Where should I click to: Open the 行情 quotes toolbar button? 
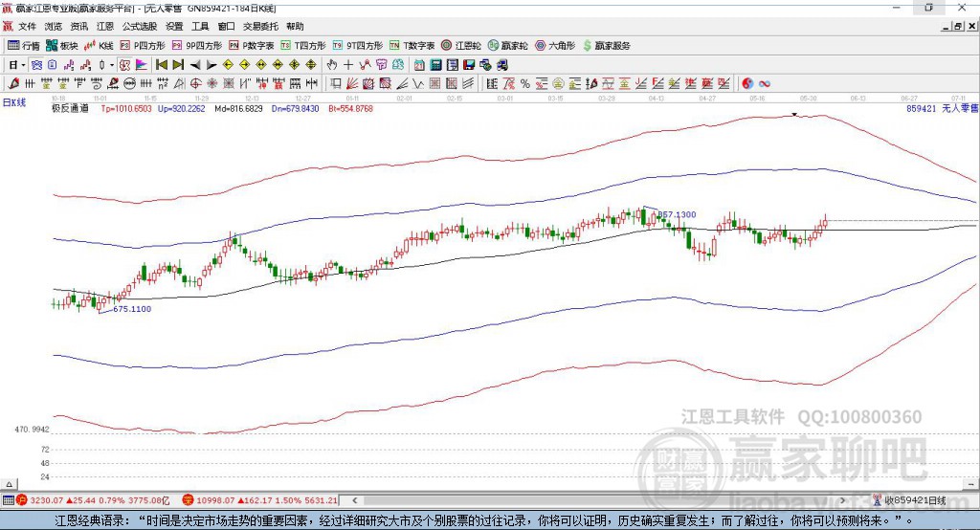point(23,46)
